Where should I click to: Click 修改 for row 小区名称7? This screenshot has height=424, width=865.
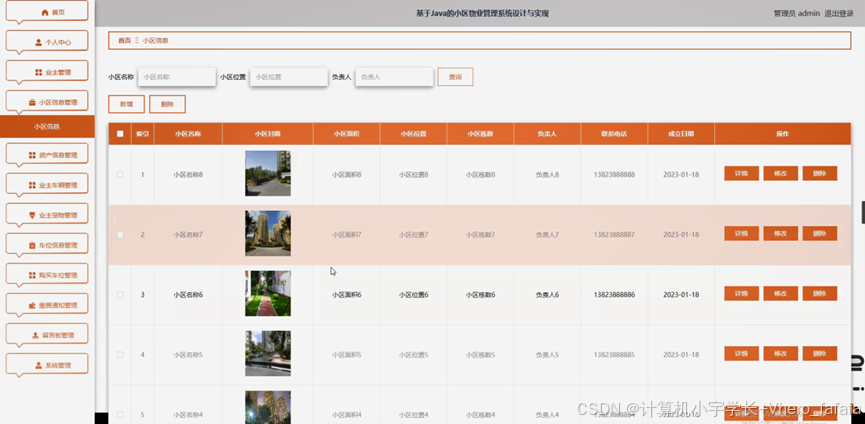click(x=781, y=233)
